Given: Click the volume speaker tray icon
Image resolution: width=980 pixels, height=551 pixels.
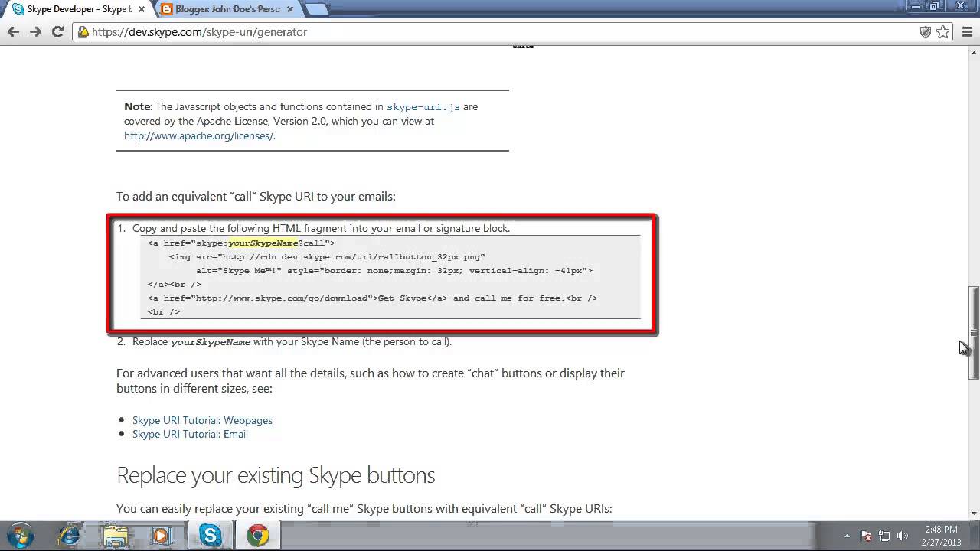Looking at the screenshot, I should (x=903, y=536).
